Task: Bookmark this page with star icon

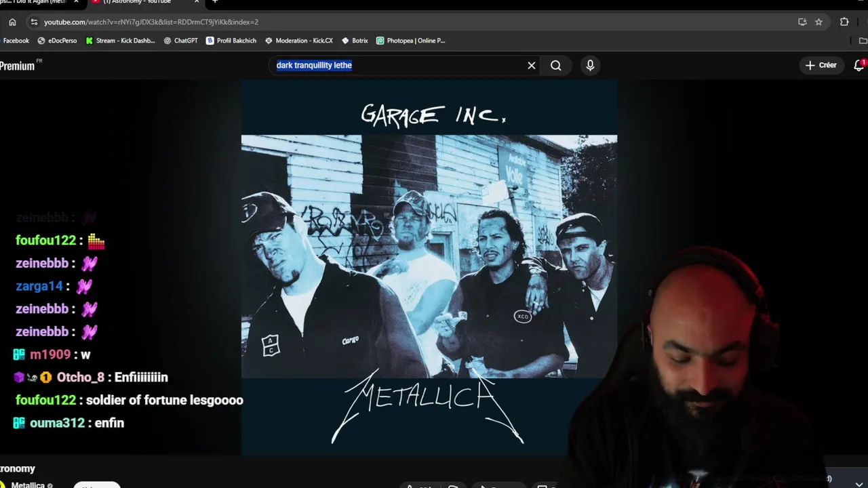Action: click(x=818, y=22)
